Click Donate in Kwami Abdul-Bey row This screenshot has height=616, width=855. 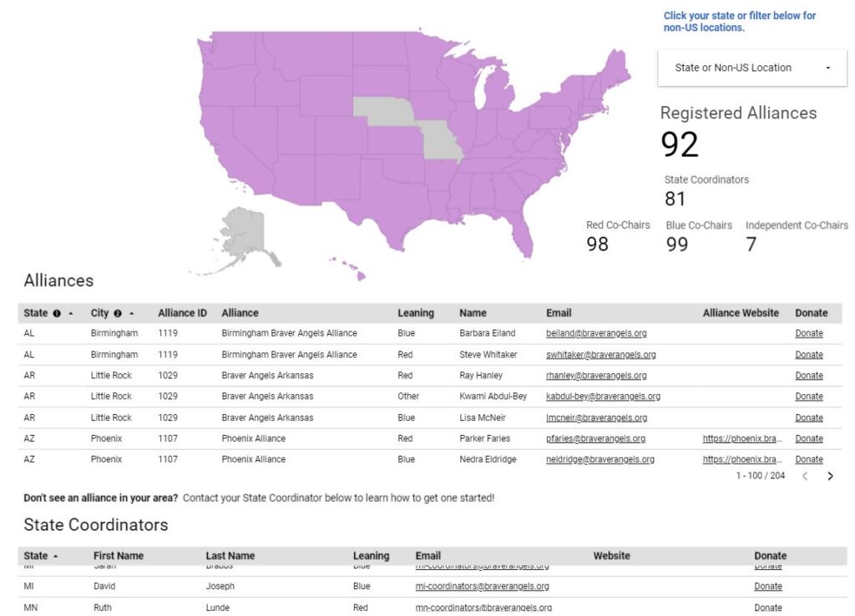pos(809,396)
